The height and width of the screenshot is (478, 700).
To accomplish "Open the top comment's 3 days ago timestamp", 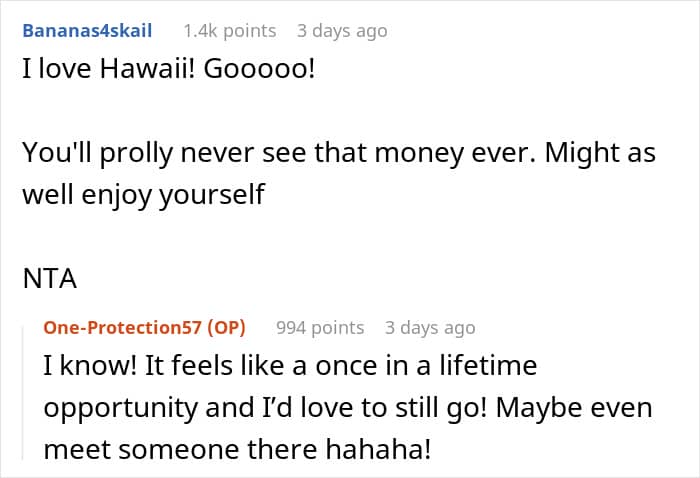I will (341, 31).
